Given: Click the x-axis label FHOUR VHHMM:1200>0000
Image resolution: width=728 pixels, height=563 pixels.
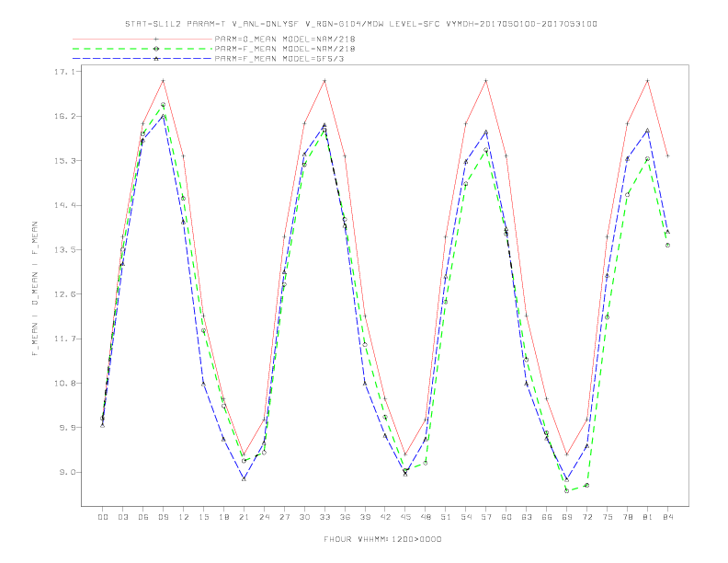Looking at the screenshot, I should (x=382, y=539).
